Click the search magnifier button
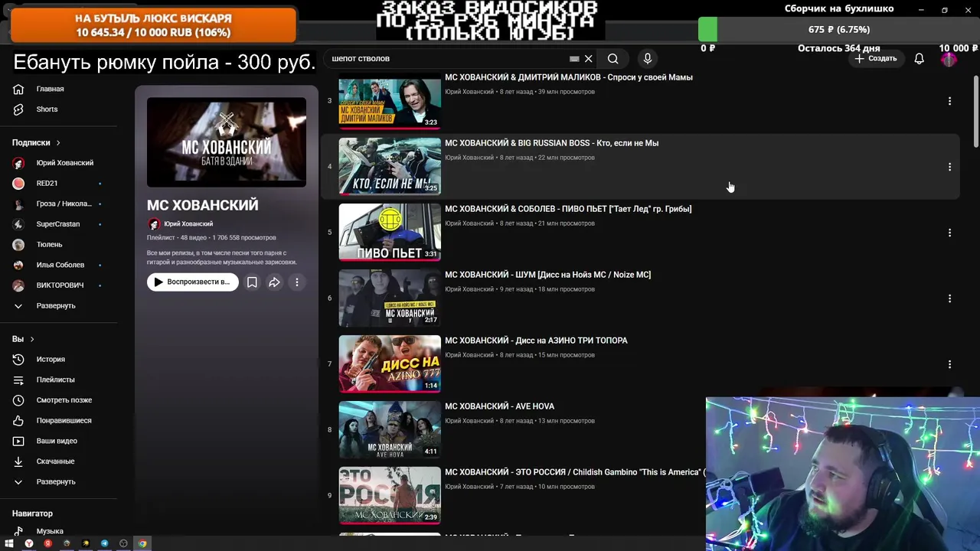The width and height of the screenshot is (980, 551). pos(612,59)
